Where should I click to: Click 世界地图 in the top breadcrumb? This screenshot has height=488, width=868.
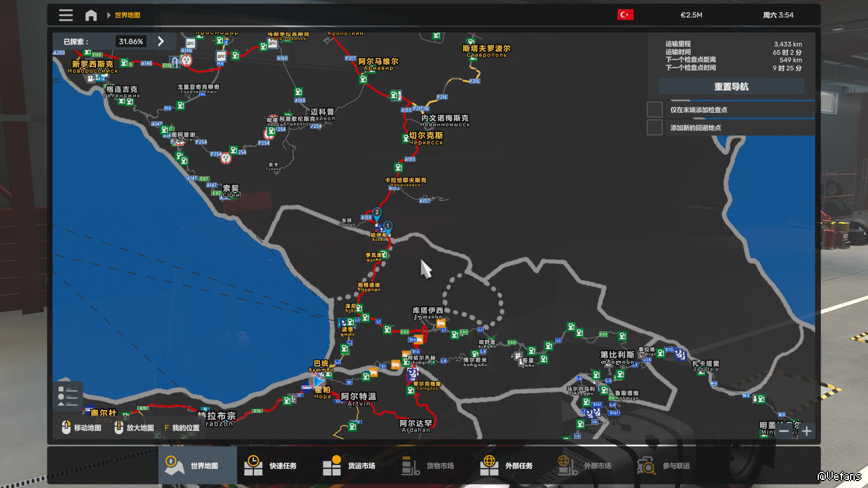(127, 15)
